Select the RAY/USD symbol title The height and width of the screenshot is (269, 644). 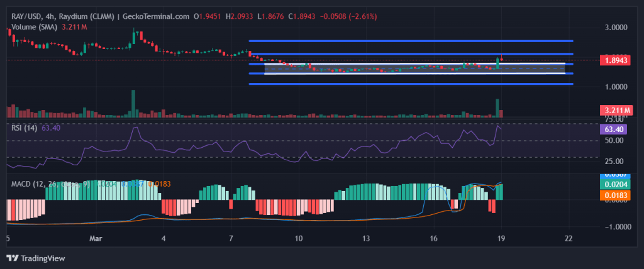(x=28, y=16)
